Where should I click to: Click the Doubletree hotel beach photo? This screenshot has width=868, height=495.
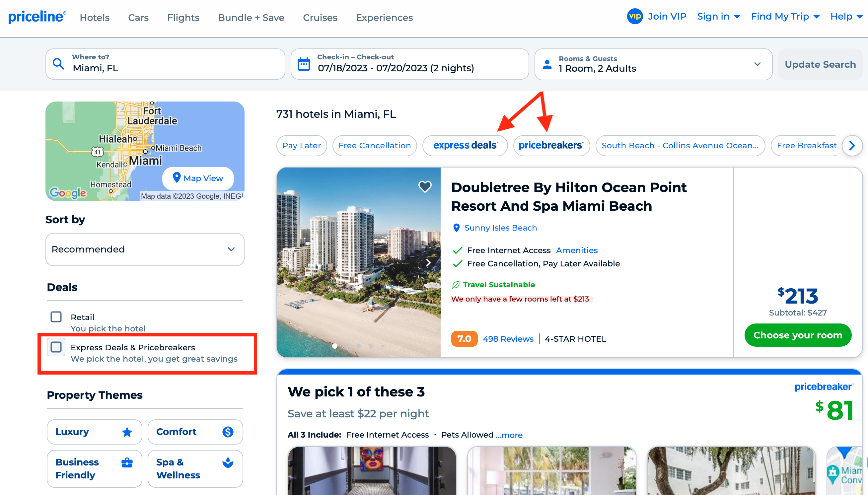click(359, 262)
